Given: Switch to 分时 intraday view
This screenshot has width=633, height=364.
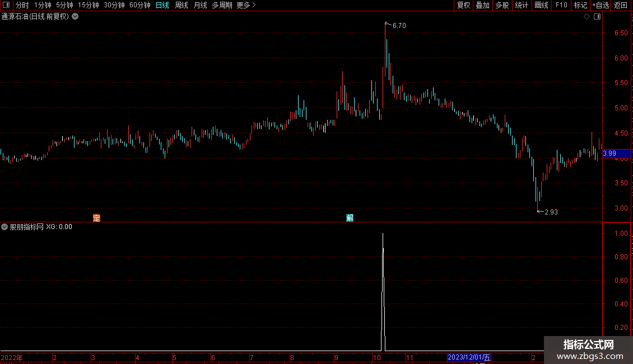Looking at the screenshot, I should coord(22,5).
